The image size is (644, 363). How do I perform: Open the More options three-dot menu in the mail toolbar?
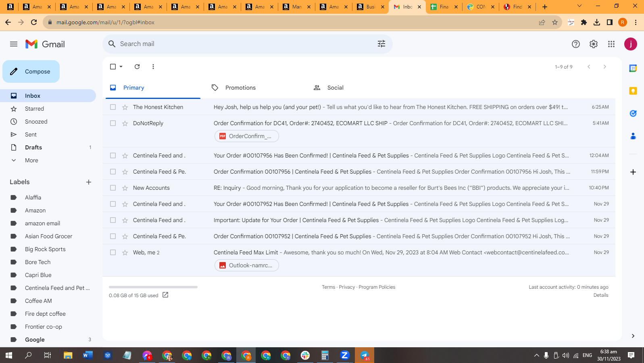coord(153,67)
